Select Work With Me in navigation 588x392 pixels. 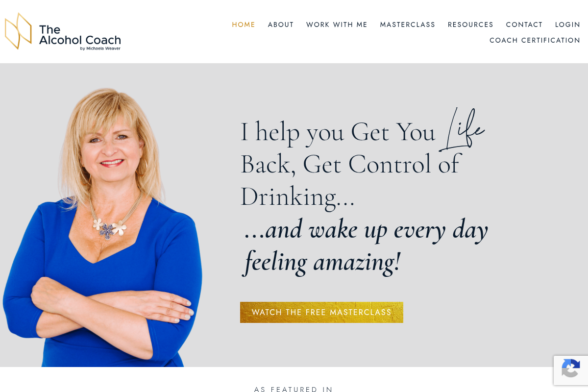click(337, 24)
